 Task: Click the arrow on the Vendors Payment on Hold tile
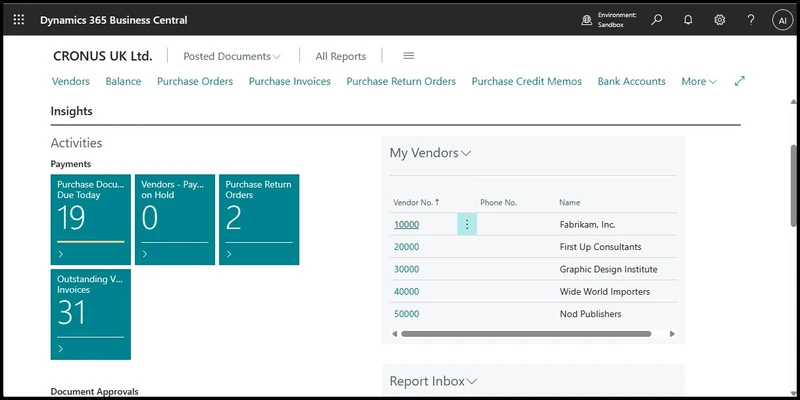145,254
